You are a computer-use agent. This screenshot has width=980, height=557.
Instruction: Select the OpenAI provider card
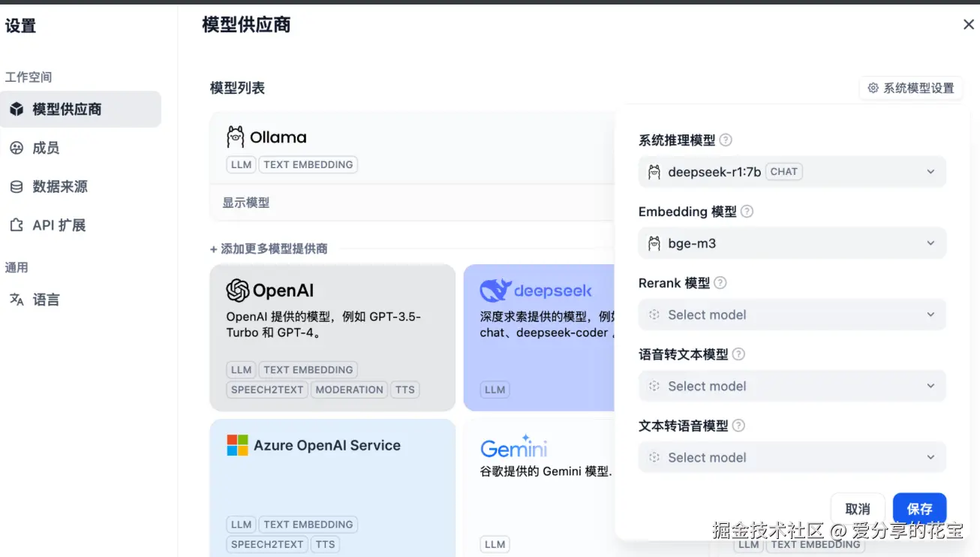click(x=332, y=338)
